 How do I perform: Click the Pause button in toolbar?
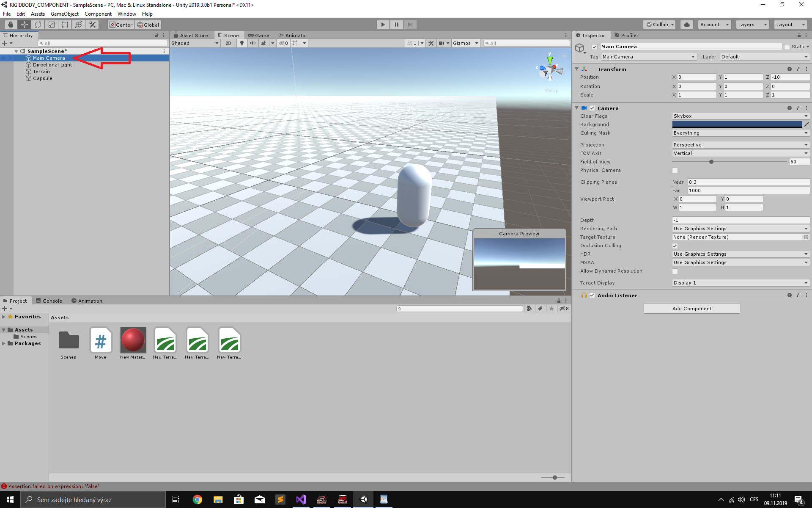point(396,24)
